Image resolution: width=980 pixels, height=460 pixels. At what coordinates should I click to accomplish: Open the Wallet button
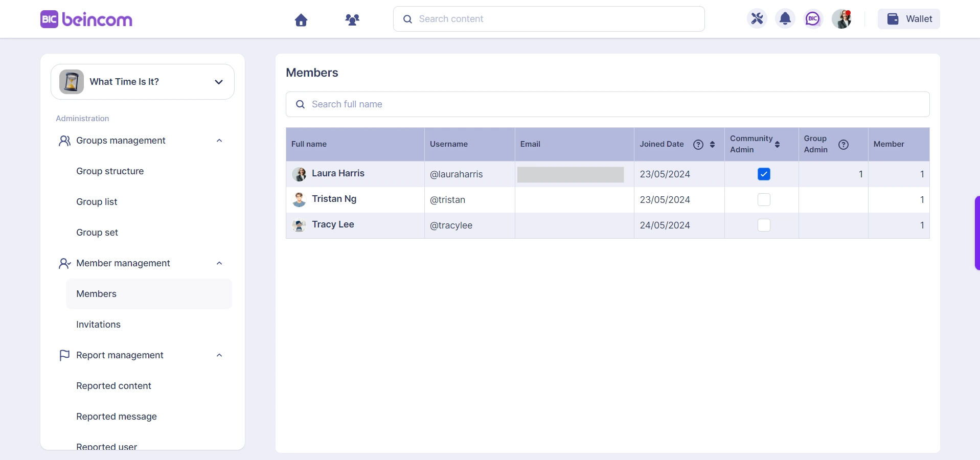point(908,19)
